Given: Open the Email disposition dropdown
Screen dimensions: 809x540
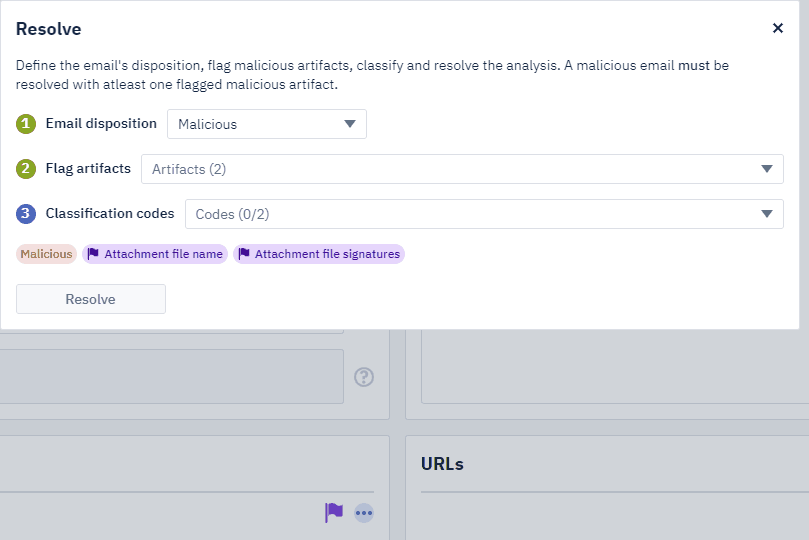Looking at the screenshot, I should coord(266,124).
